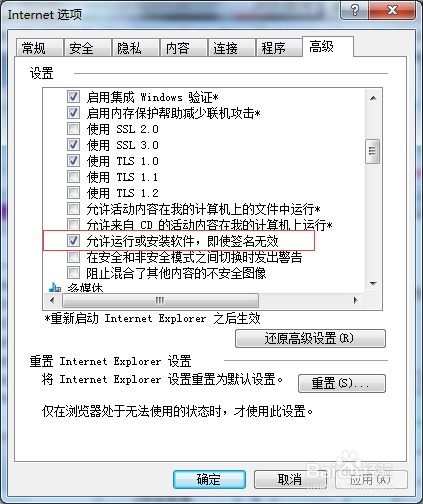This screenshot has width=423, height=504.
Task: Uncheck the 使用 TLS 1.0 option
Action: pos(73,160)
